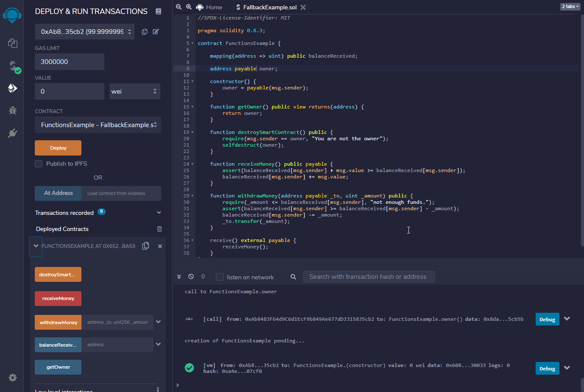
Task: Copy the FUNCTIONSEXAMPLE contract address
Action: pyautogui.click(x=145, y=246)
